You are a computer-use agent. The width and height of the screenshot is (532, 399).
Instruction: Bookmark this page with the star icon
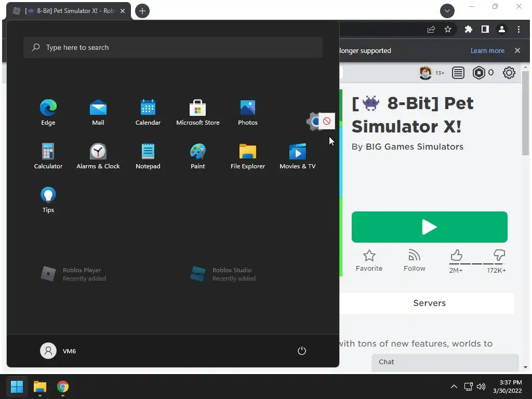(448, 30)
